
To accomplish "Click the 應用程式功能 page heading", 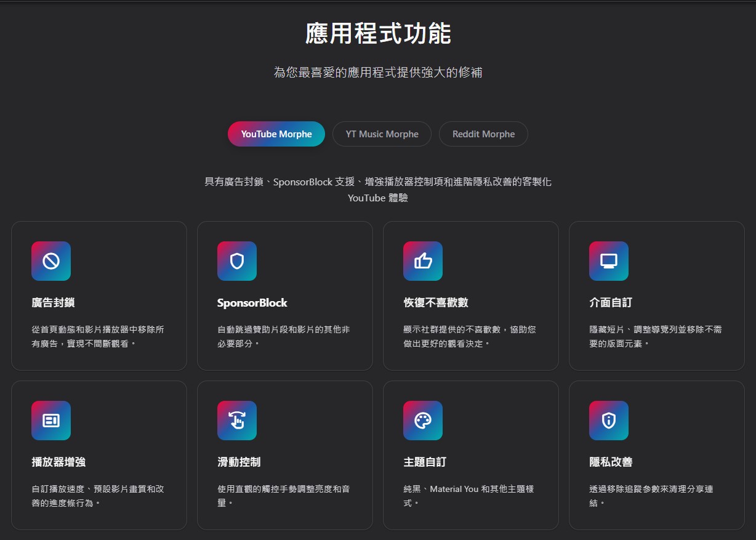I will tap(378, 33).
